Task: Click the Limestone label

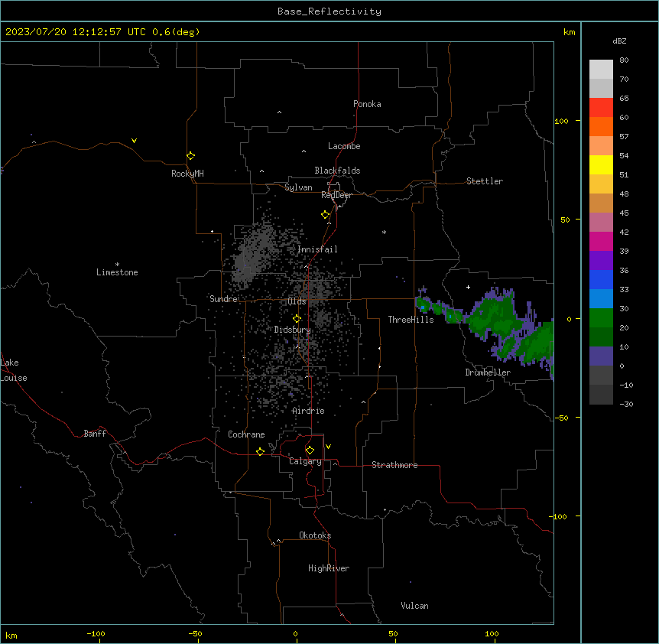Action: pyautogui.click(x=117, y=272)
